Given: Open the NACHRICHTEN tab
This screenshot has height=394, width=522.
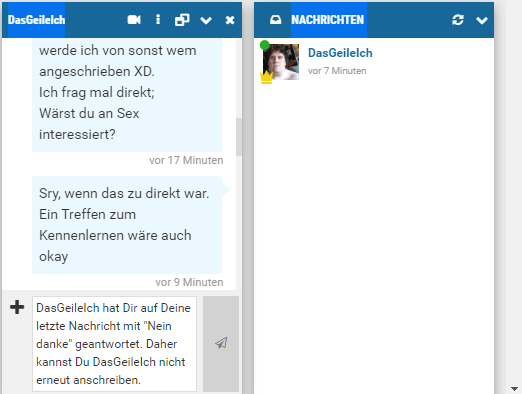Looking at the screenshot, I should click(328, 20).
